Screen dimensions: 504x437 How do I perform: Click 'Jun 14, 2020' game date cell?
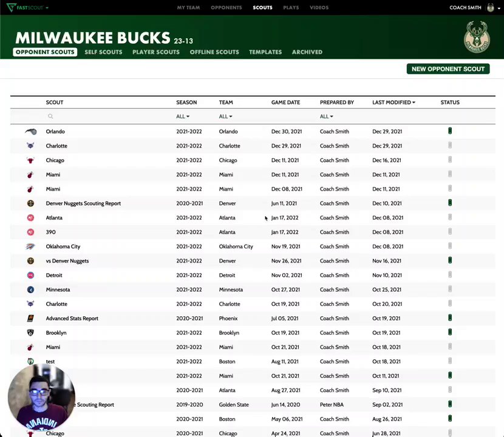pos(285,405)
